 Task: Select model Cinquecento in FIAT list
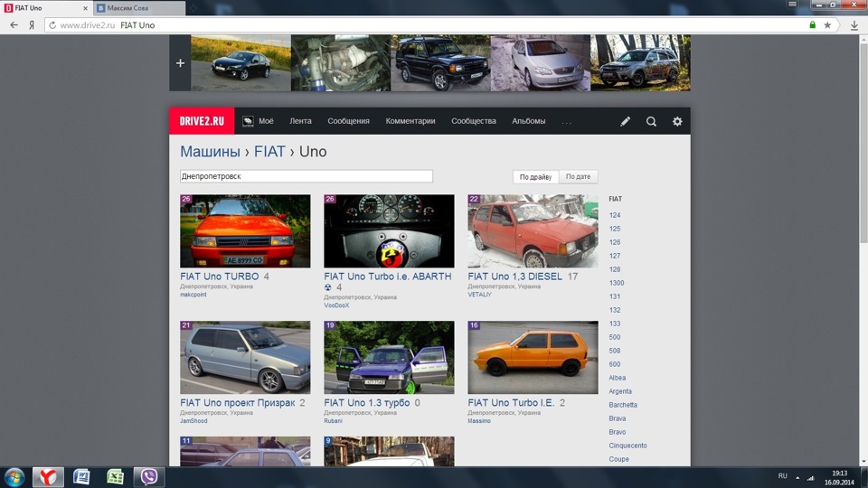tap(627, 446)
